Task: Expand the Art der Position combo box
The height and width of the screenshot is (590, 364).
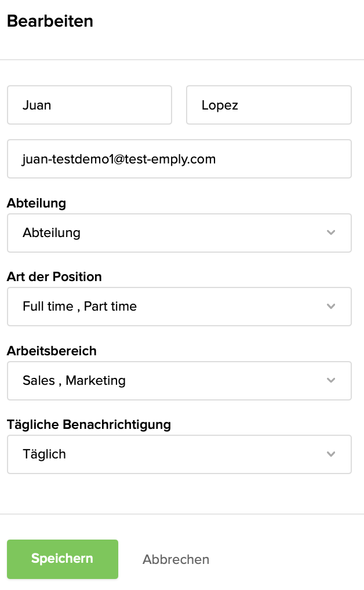Action: coord(179,306)
